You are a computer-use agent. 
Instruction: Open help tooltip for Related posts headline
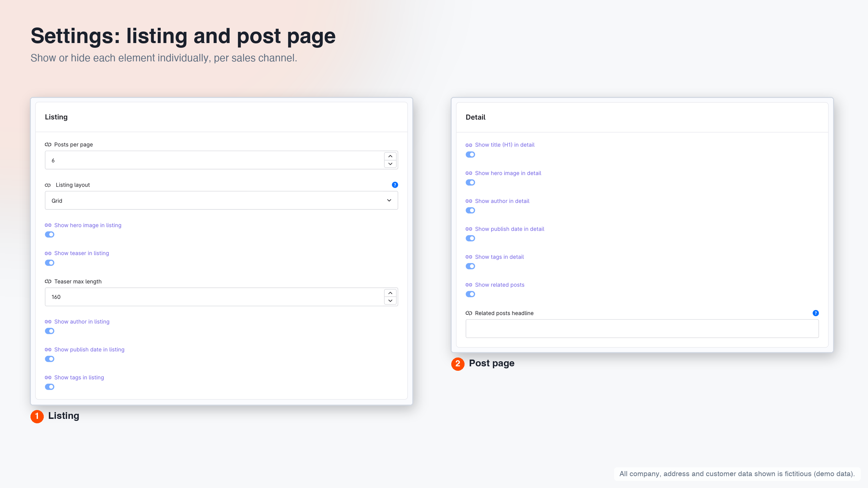tap(815, 313)
